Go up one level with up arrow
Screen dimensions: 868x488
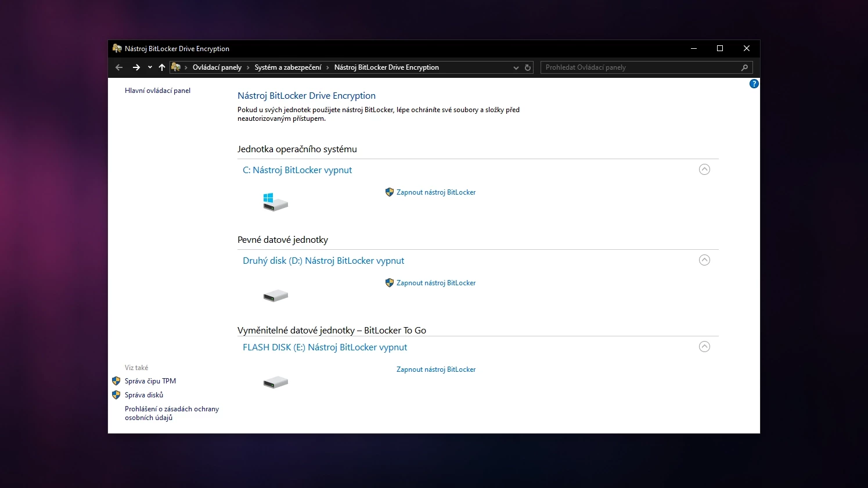(x=162, y=67)
